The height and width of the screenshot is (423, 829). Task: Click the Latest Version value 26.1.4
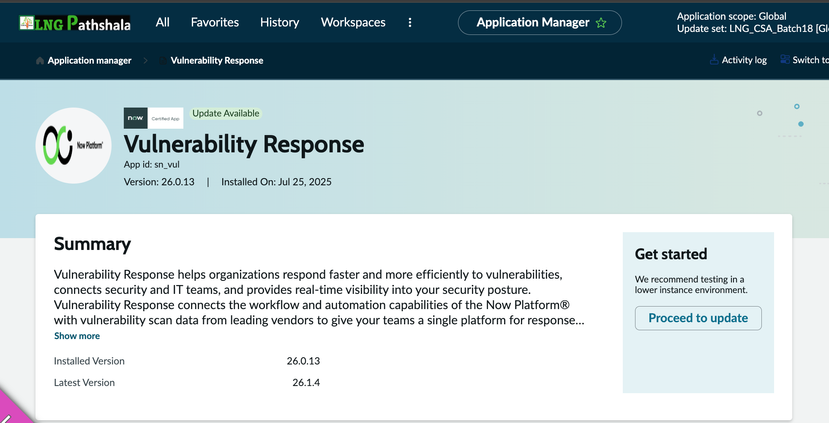coord(306,382)
